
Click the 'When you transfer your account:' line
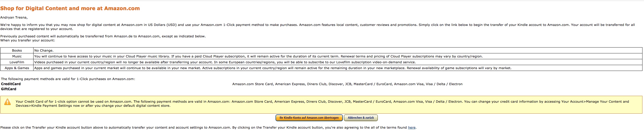coord(28,40)
